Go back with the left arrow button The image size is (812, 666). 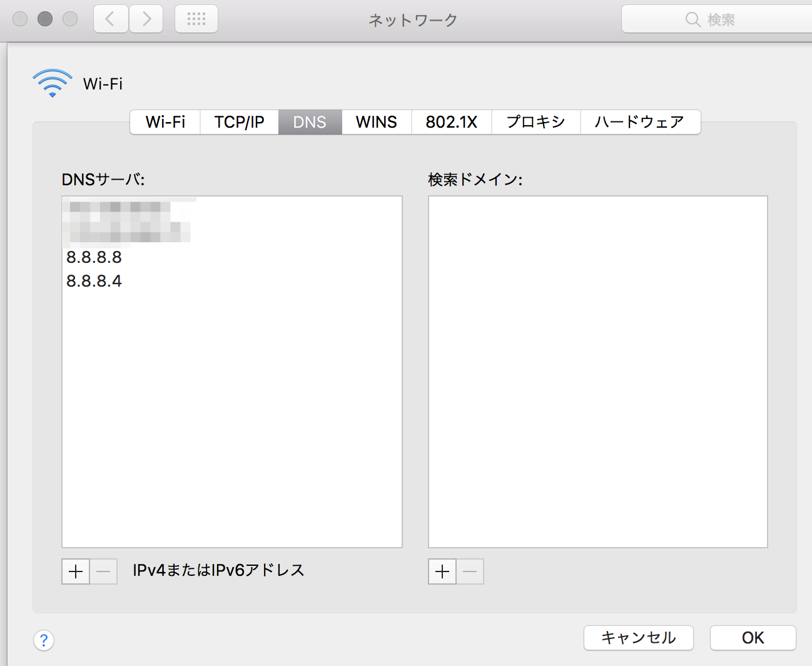111,19
